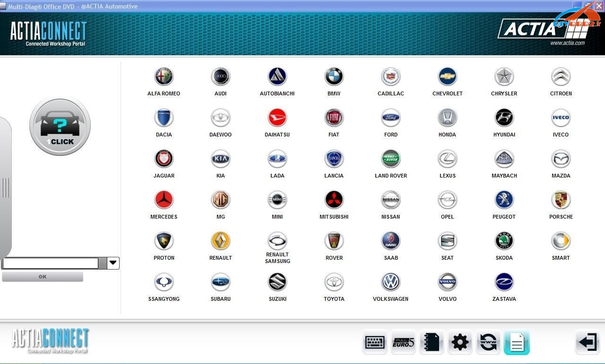Choose the Daewoo logo
The height and width of the screenshot is (364, 605).
click(x=221, y=118)
